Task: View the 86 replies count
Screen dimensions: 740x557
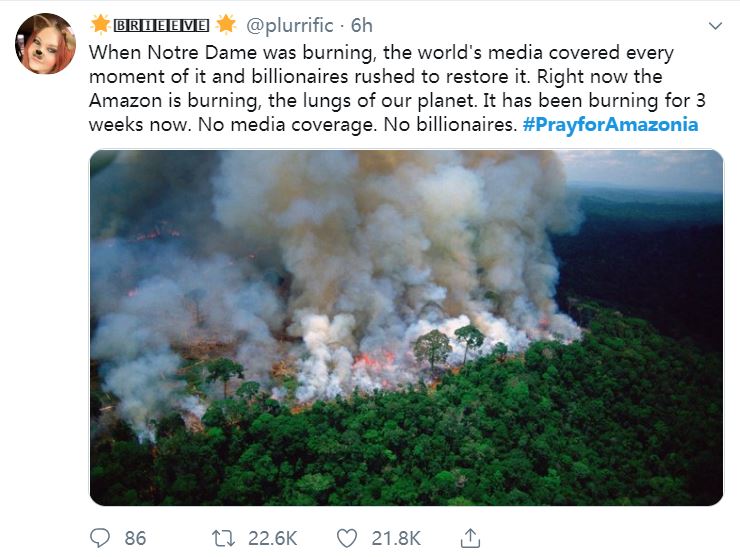Action: click(135, 538)
